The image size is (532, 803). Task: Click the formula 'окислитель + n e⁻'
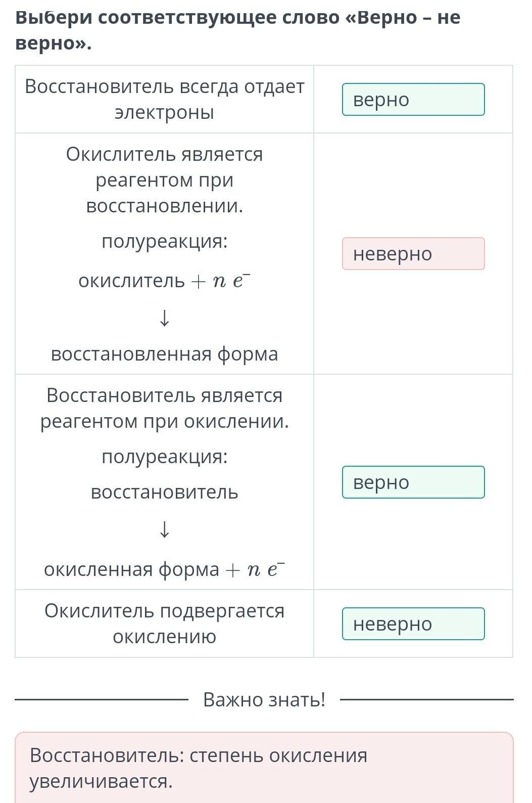click(x=165, y=280)
